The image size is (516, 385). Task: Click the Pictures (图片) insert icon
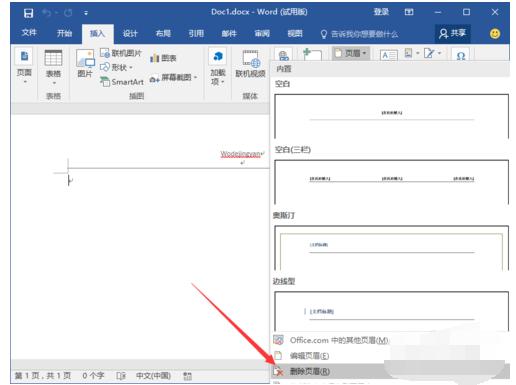pyautogui.click(x=85, y=63)
